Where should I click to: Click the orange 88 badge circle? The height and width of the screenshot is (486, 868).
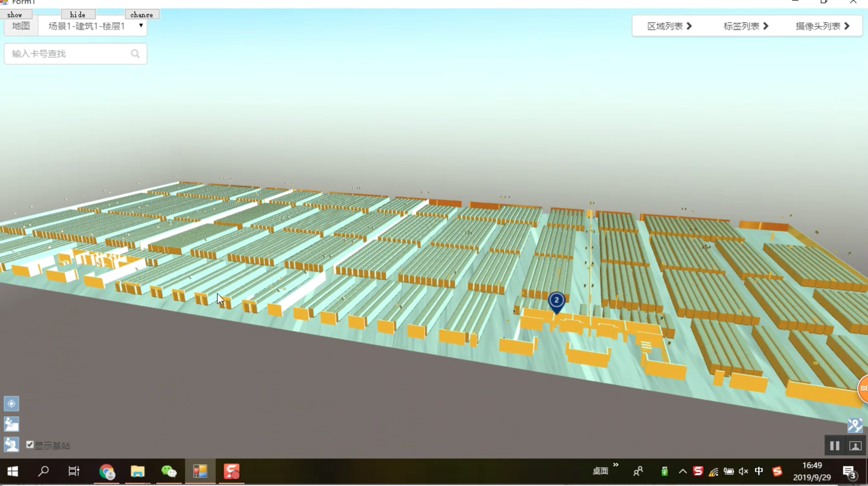click(x=863, y=388)
